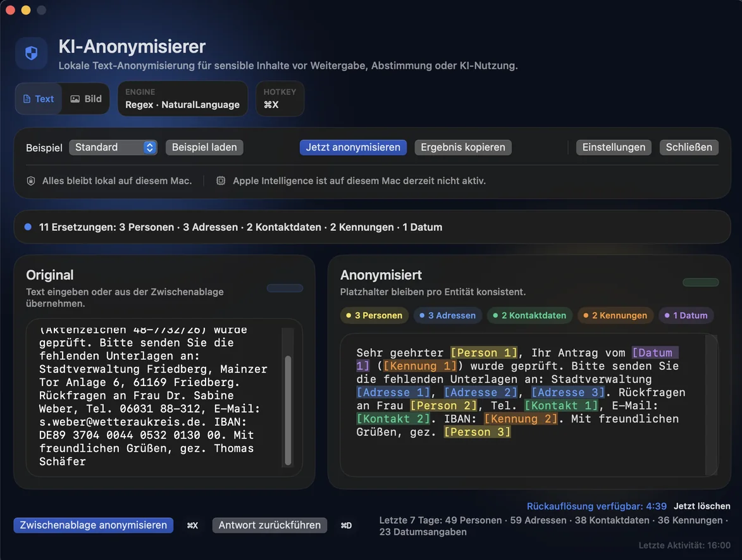
Task: Click the [Adresse 3] placeholder
Action: pos(568,392)
